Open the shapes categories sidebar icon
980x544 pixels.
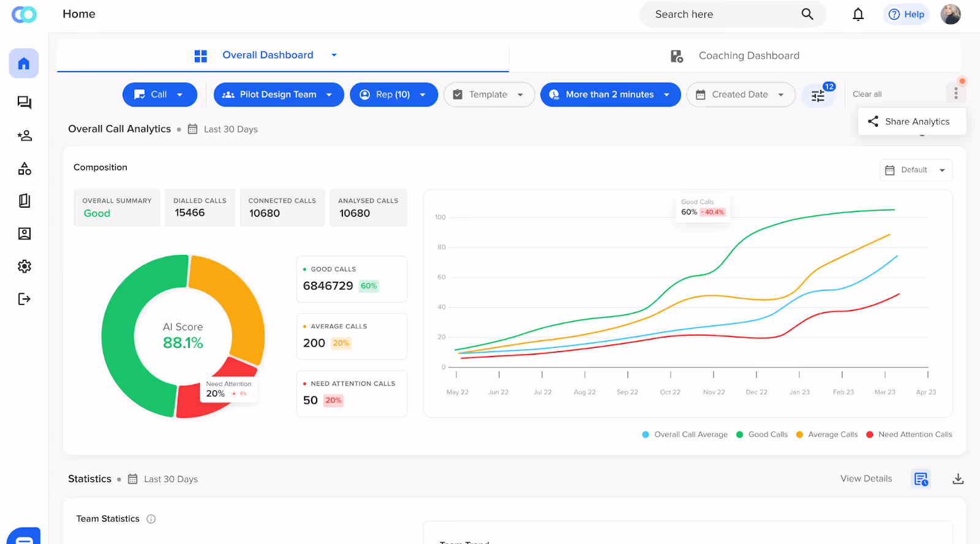click(24, 168)
